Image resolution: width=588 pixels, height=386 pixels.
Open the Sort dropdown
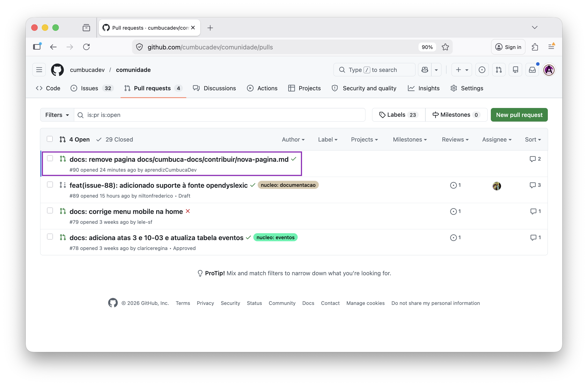[x=533, y=139]
